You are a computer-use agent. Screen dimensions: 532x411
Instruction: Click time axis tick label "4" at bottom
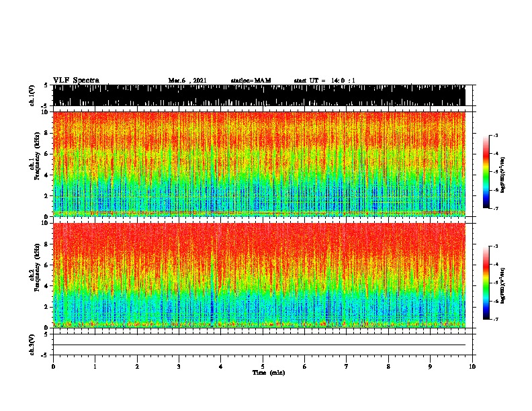click(x=221, y=366)
